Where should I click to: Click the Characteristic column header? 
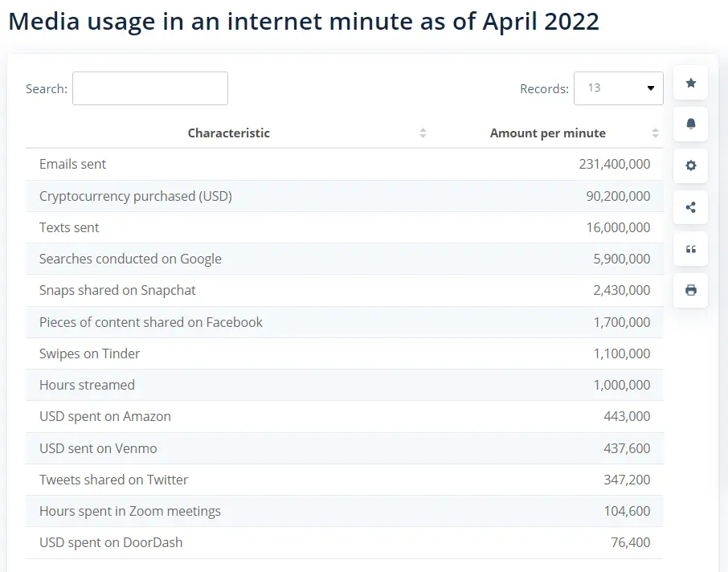pos(229,133)
